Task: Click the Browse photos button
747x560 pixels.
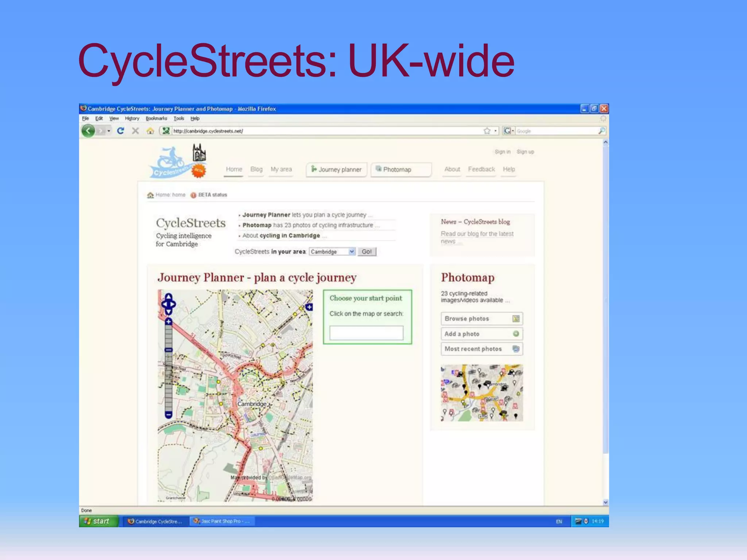Action: [x=481, y=319]
